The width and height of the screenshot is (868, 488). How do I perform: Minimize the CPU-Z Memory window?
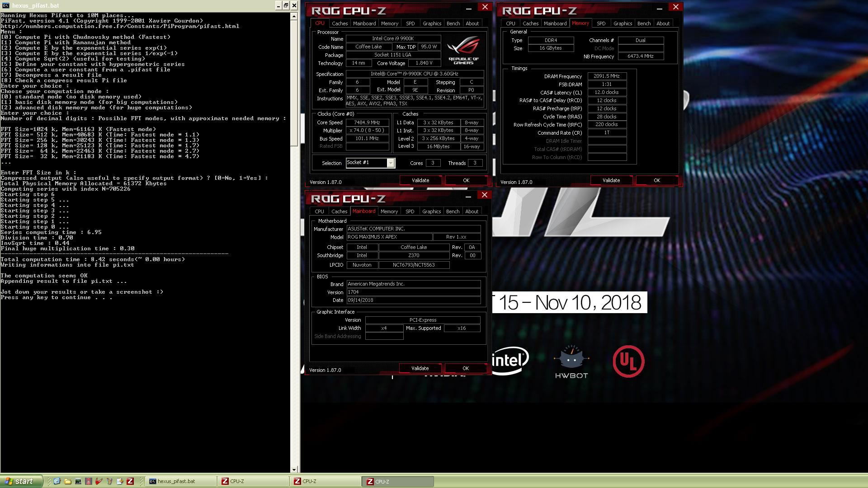tap(660, 8)
